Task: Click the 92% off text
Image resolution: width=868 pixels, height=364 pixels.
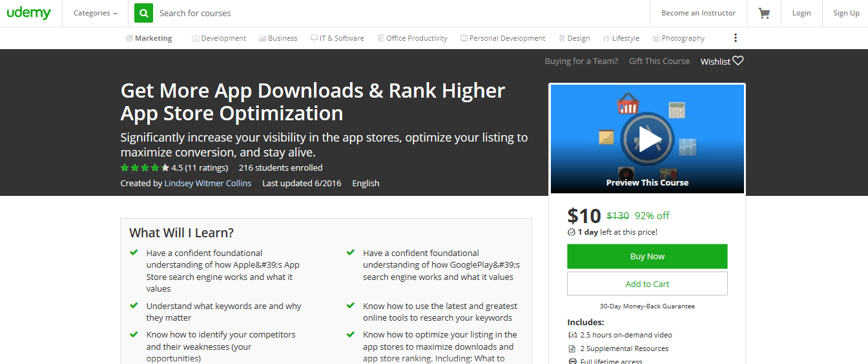Action: pos(652,216)
